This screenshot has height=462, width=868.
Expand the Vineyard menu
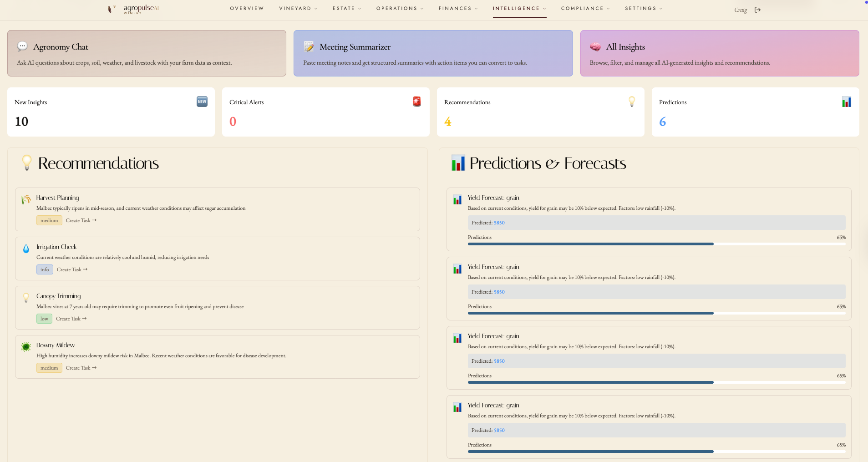[x=298, y=9]
